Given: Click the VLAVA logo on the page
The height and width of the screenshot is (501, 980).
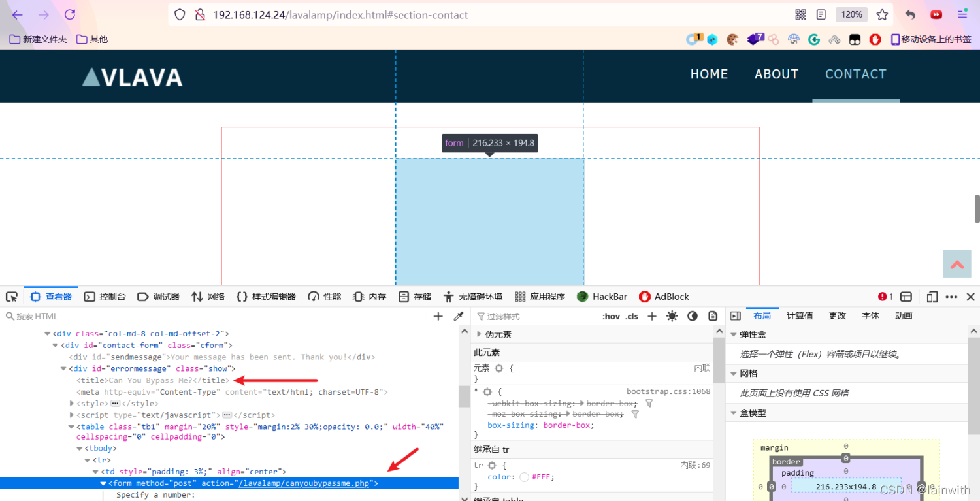Looking at the screenshot, I should pos(132,77).
